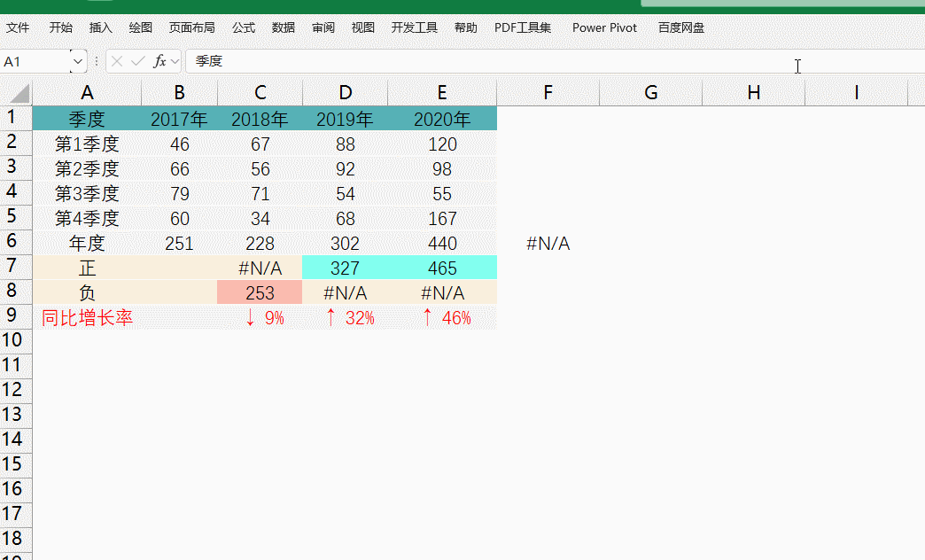
Task: Open the 百度网盘 tab
Action: pos(681,27)
